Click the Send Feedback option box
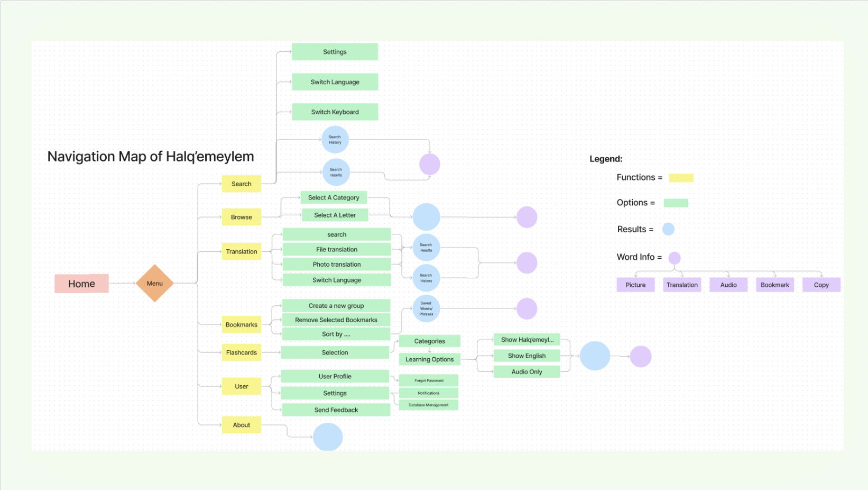 pos(336,410)
